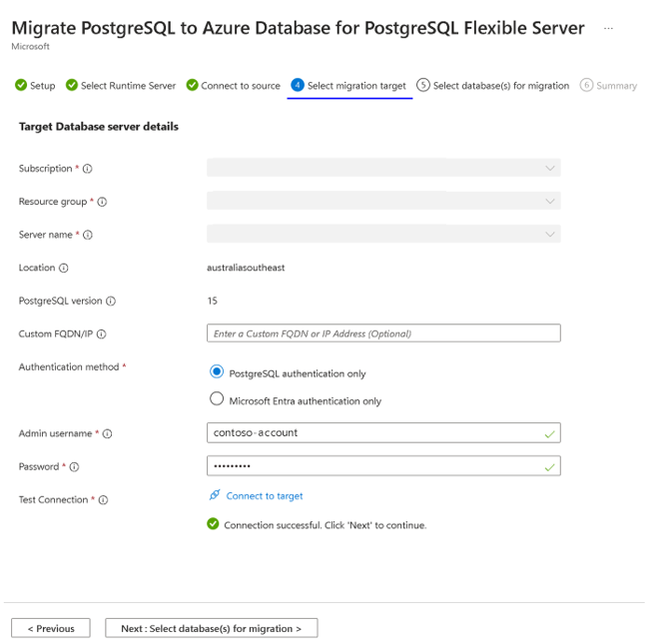Click the Previous button
668x644 pixels.
coord(51,628)
